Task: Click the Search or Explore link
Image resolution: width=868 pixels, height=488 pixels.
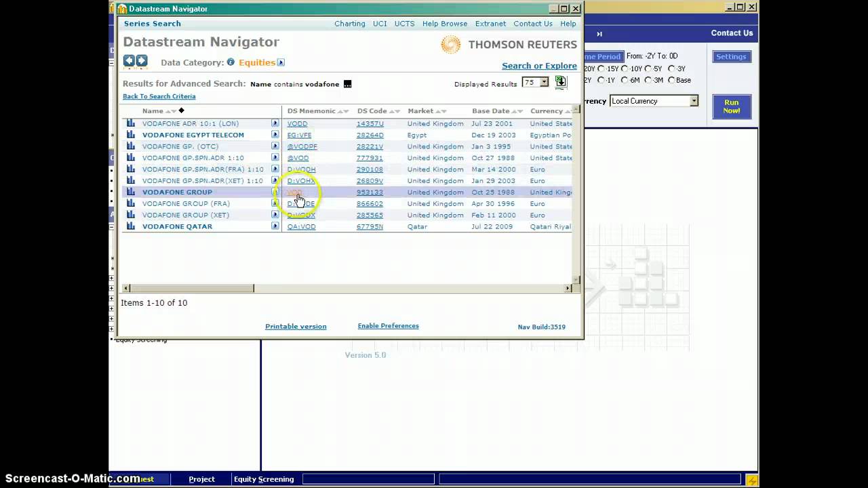Action: point(539,66)
